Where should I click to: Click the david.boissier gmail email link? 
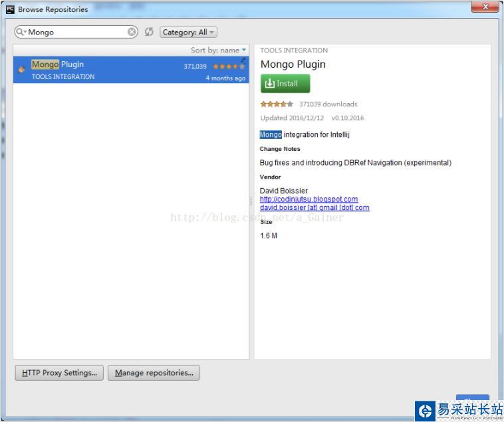coord(315,207)
